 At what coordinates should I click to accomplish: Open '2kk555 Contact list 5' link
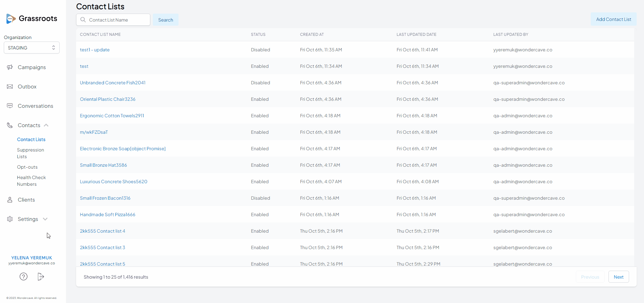(102, 264)
